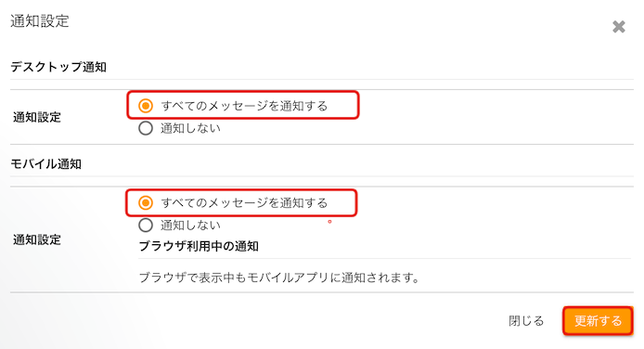Image resolution: width=644 pixels, height=349 pixels.
Task: Click mobile すべてのメッセージを通知する label text
Action: tap(244, 203)
